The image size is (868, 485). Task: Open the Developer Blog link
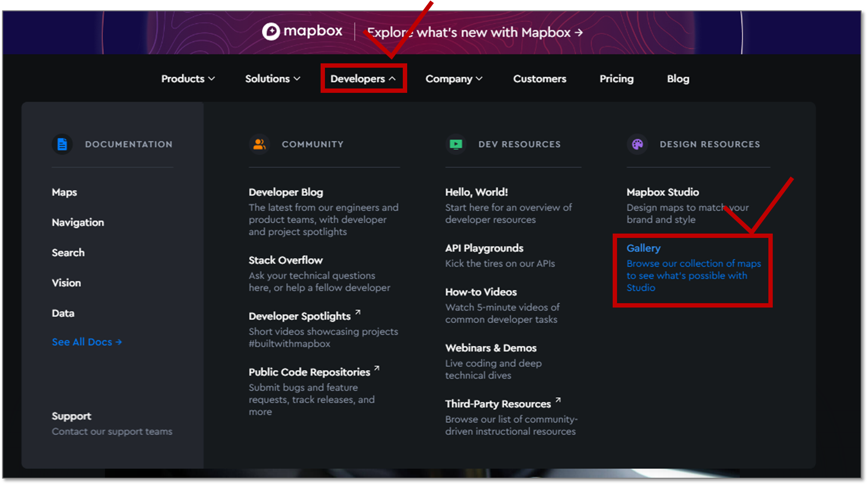click(286, 192)
